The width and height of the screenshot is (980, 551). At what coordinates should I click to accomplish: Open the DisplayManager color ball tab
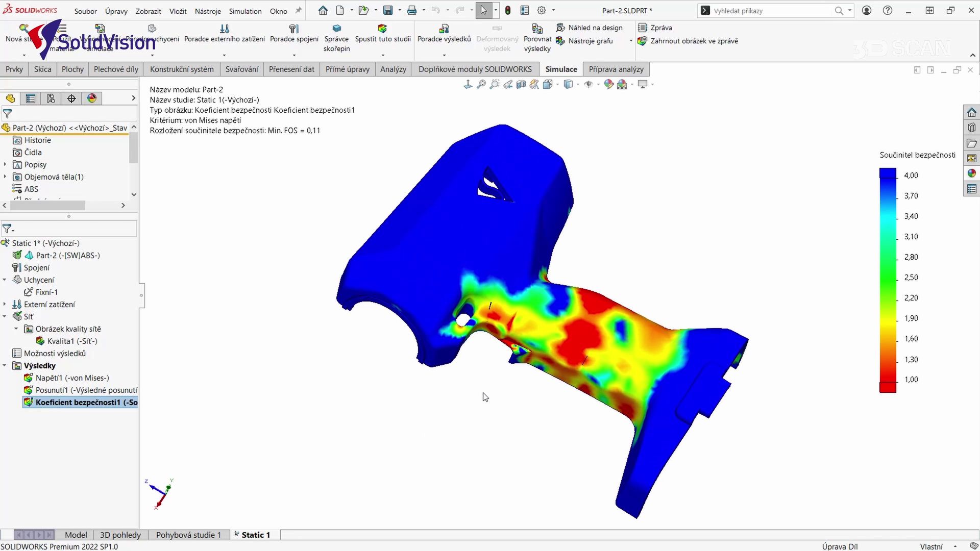pyautogui.click(x=92, y=98)
